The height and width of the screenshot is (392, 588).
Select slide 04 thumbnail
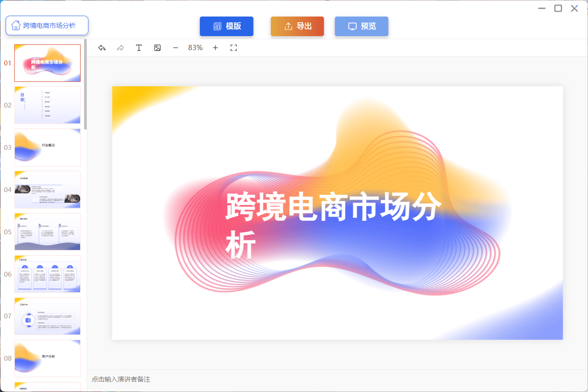tap(47, 189)
